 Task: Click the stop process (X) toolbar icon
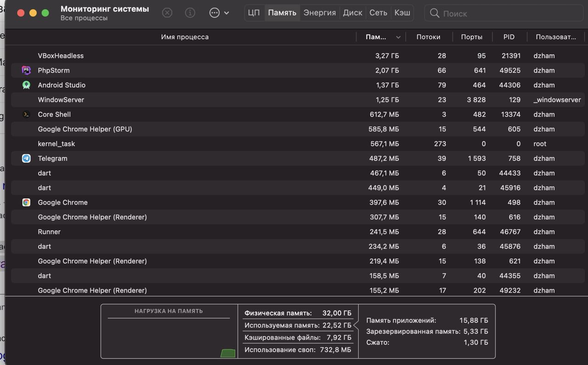[167, 13]
